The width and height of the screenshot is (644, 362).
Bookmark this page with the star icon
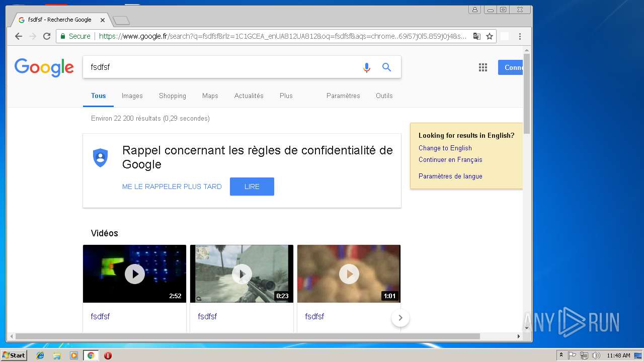pyautogui.click(x=489, y=36)
